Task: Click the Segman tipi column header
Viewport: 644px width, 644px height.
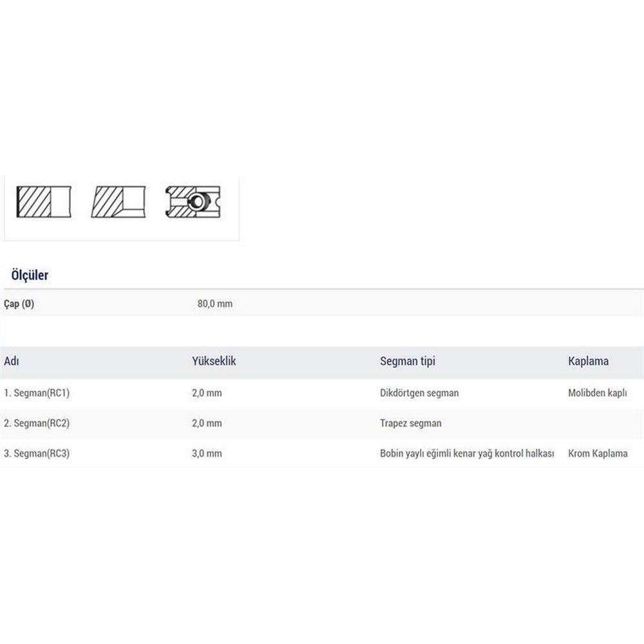Action: click(x=407, y=361)
